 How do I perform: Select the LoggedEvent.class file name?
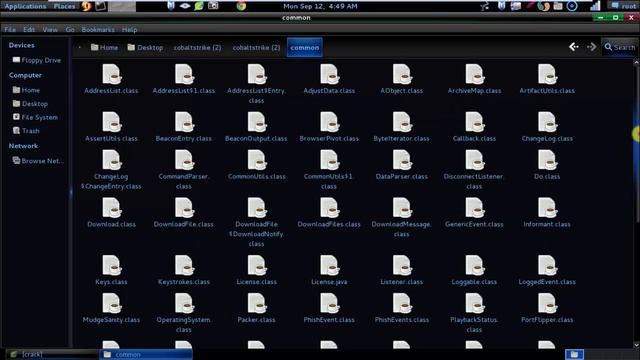547,282
